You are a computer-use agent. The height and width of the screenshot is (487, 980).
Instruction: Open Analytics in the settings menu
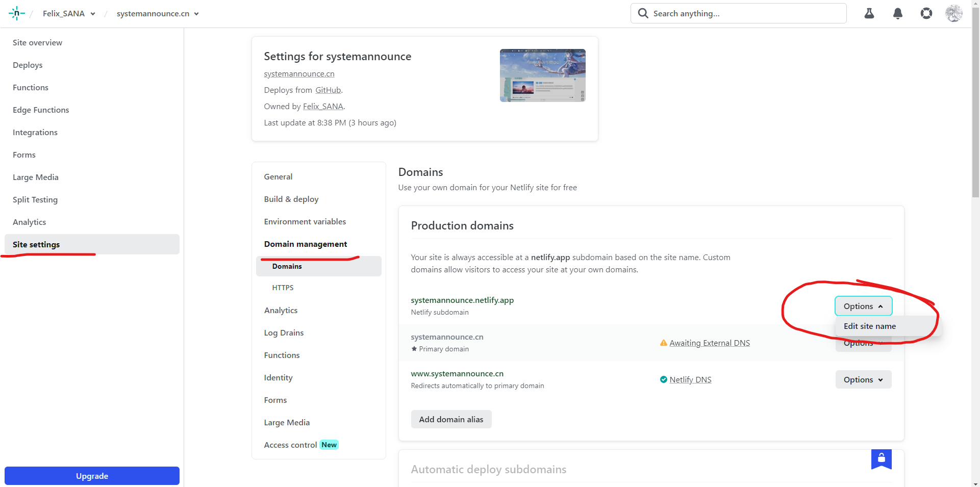pyautogui.click(x=281, y=310)
